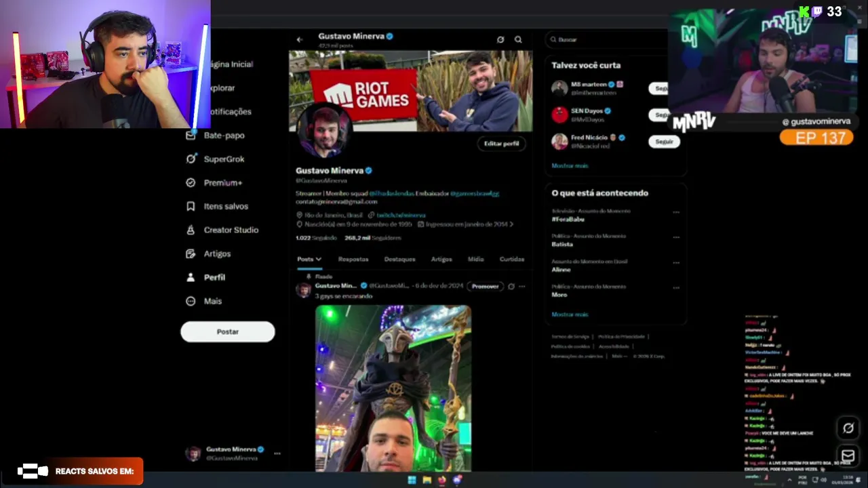Open Bate-papo envelope icon in sidebar
This screenshot has width=868, height=488.
pyautogui.click(x=191, y=136)
